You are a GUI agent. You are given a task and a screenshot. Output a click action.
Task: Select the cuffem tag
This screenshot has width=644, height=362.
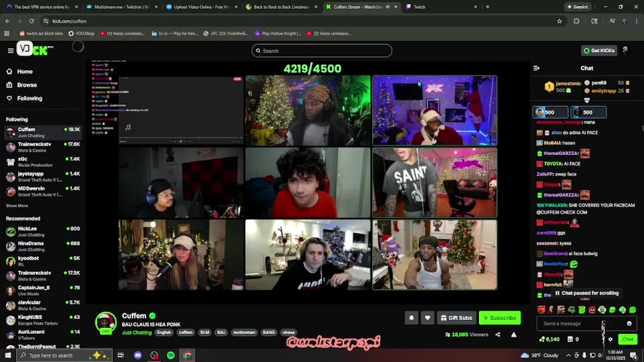(186, 332)
